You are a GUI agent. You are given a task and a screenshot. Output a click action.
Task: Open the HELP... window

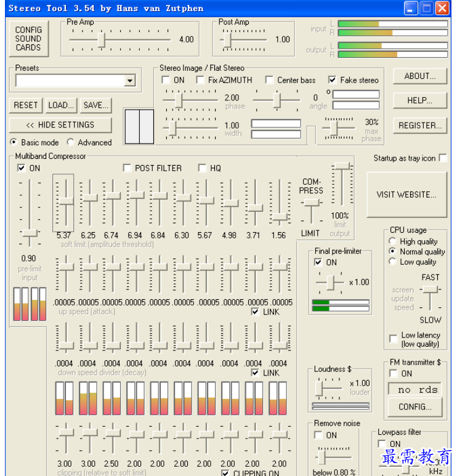(420, 100)
